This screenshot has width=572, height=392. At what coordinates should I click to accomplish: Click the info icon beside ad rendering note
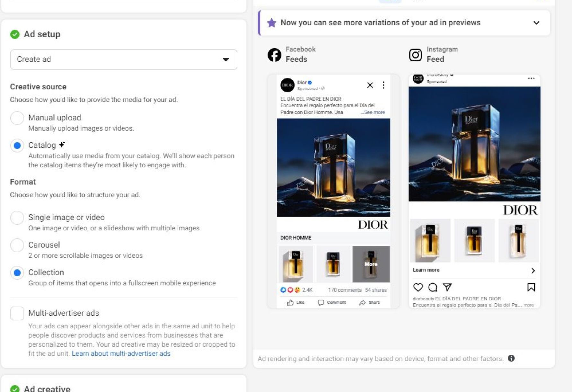click(x=511, y=358)
